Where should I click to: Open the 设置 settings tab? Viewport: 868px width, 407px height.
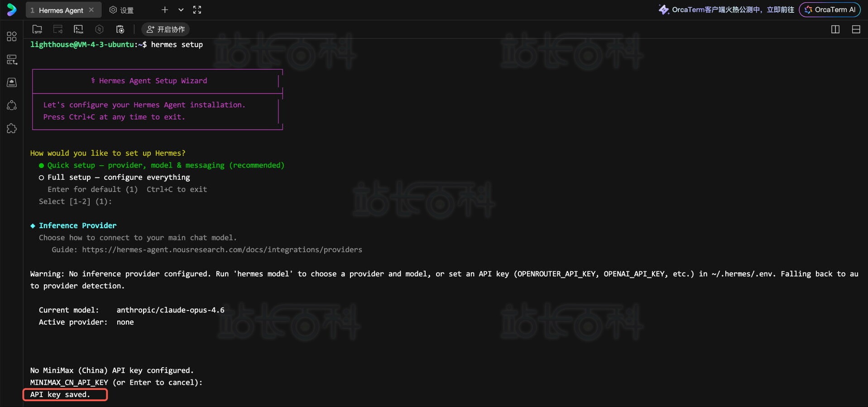[122, 10]
